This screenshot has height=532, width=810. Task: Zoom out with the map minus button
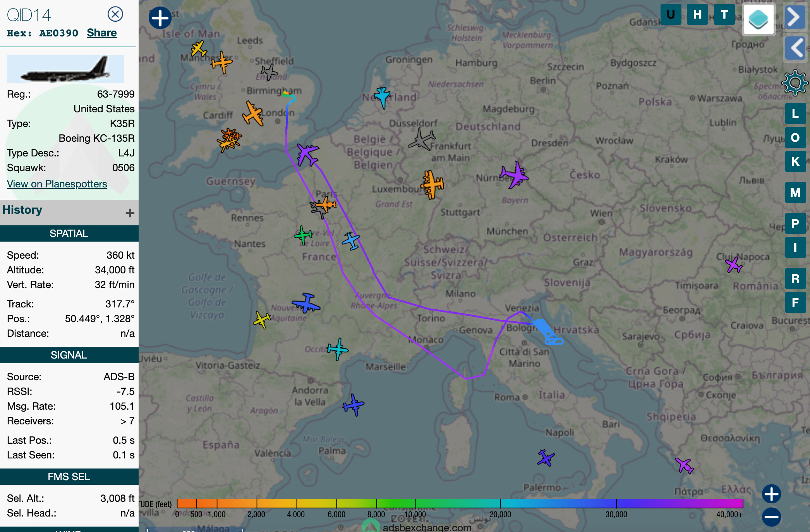[x=771, y=517]
